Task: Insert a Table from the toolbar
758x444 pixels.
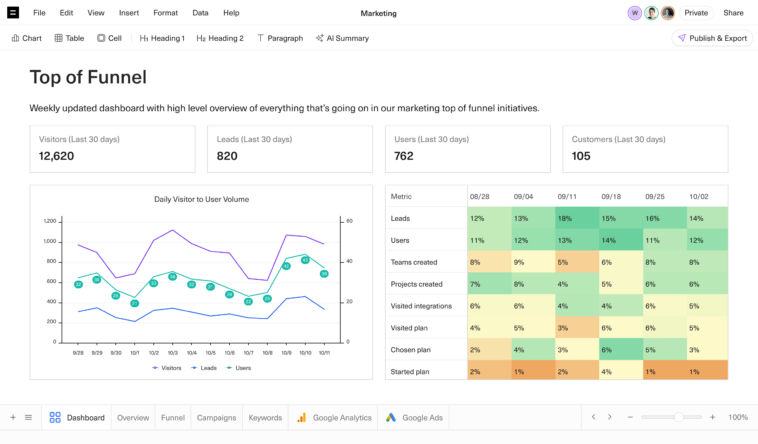Action: 68,38
